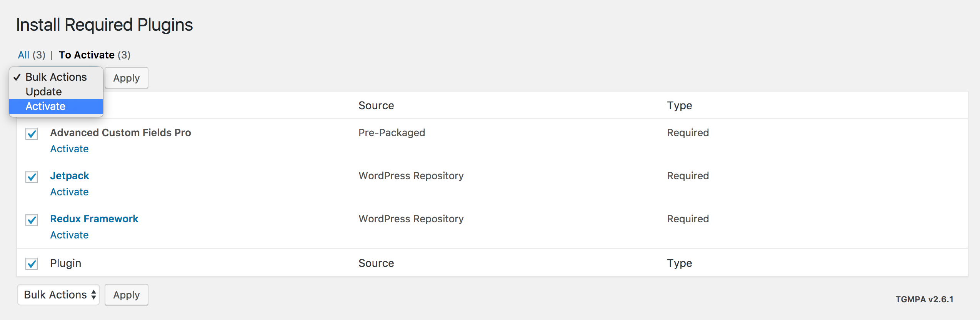Click Activate under Redux Framework
Viewport: 980px width, 320px height.
(x=70, y=235)
